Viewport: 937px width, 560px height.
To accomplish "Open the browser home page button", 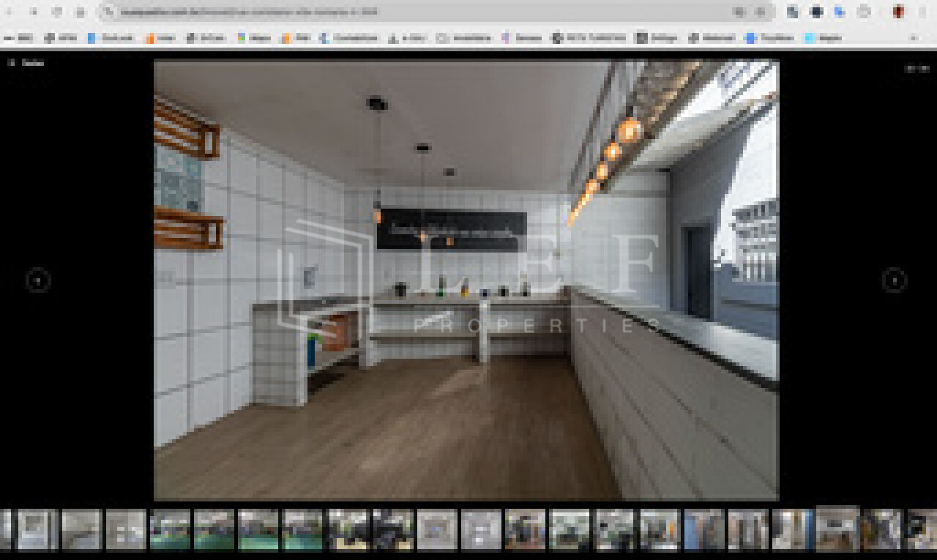I will [80, 12].
